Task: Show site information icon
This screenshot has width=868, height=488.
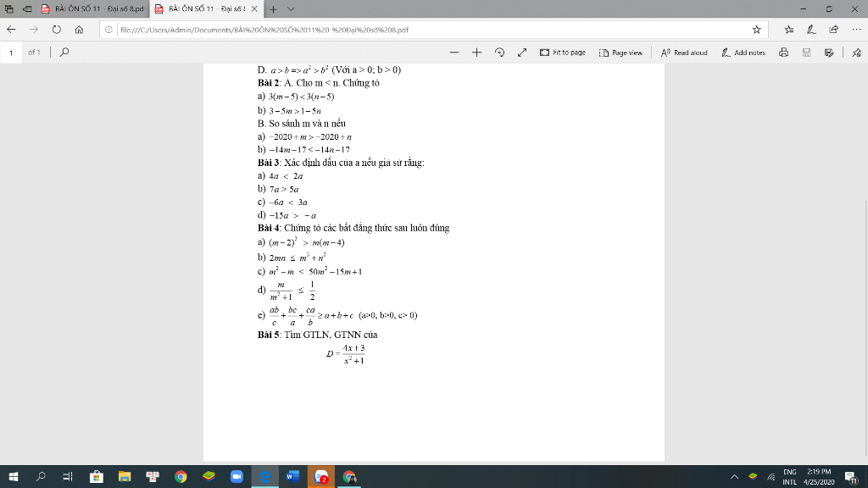Action: point(108,30)
